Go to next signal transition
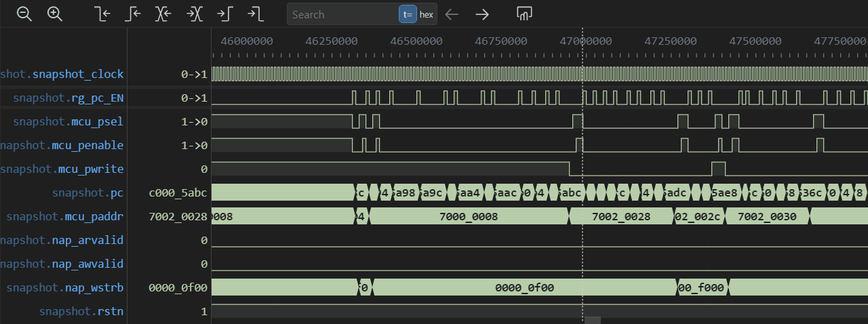 pos(194,14)
